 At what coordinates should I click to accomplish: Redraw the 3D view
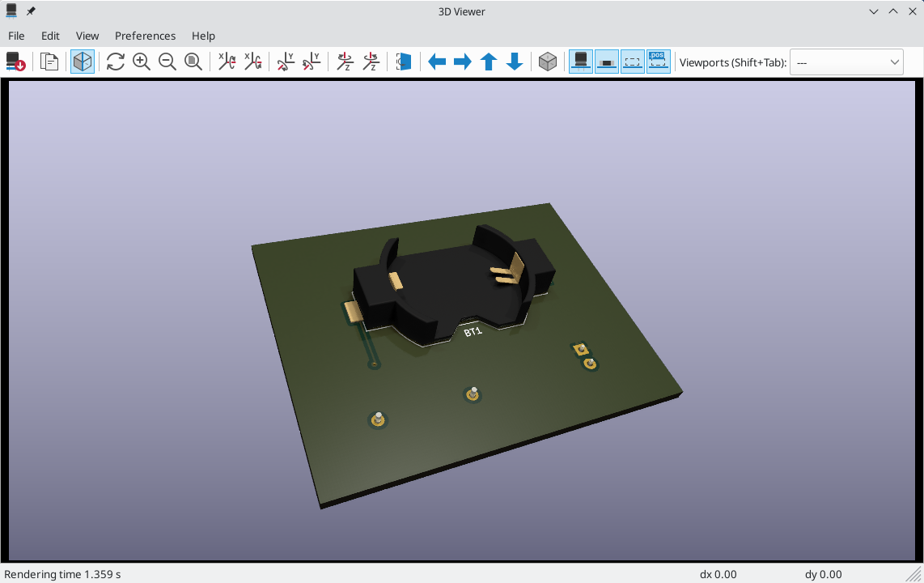116,62
